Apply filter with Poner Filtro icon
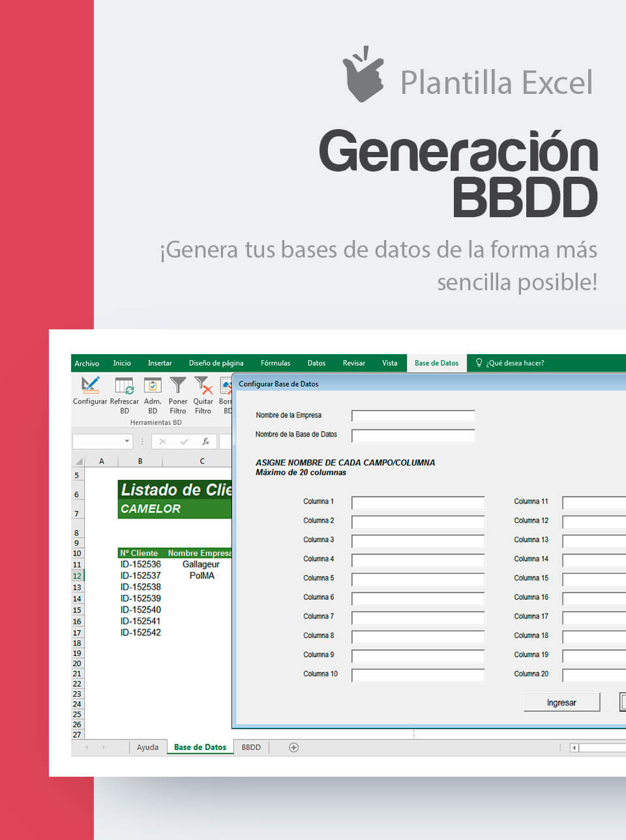The image size is (626, 840). [x=178, y=385]
